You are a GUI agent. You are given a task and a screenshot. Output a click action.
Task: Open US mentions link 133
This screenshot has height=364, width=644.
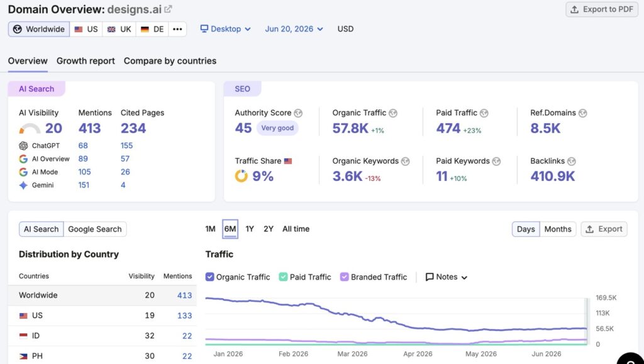tap(184, 316)
